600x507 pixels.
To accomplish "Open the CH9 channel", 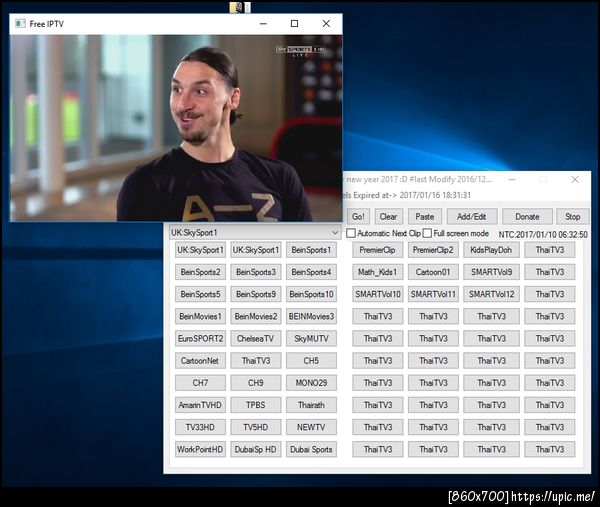I will (256, 383).
